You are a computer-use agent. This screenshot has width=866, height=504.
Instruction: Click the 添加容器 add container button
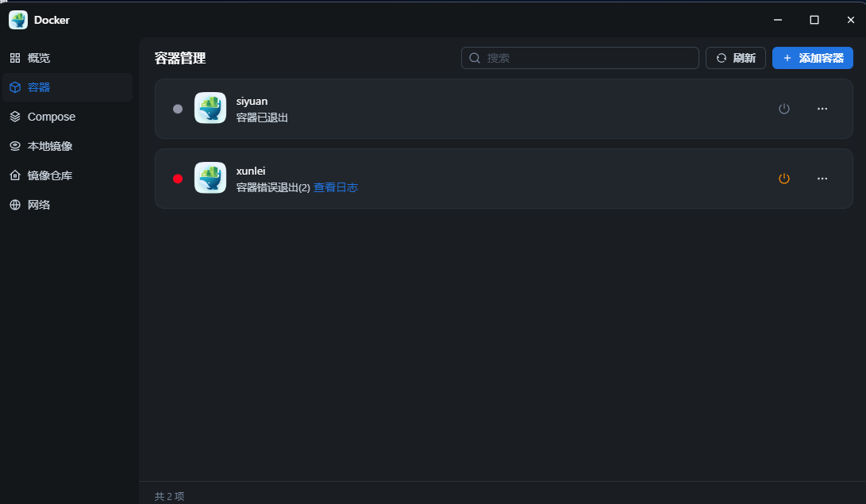point(813,58)
